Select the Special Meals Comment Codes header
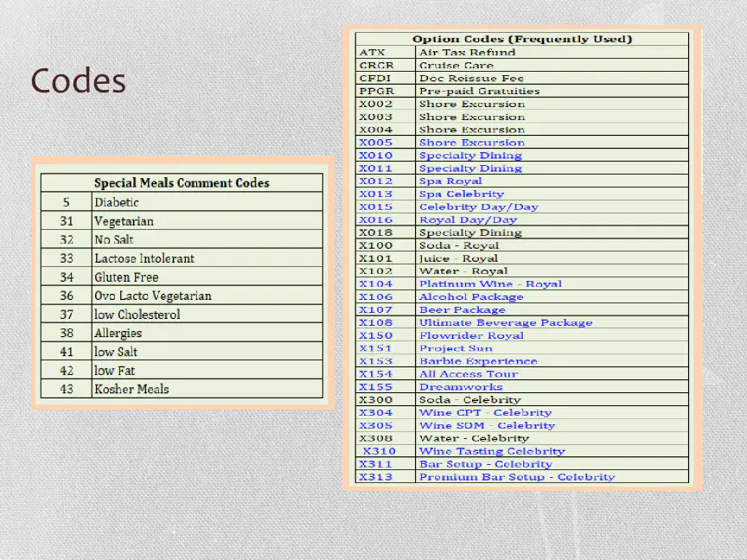Image resolution: width=747 pixels, height=560 pixels. 182,183
